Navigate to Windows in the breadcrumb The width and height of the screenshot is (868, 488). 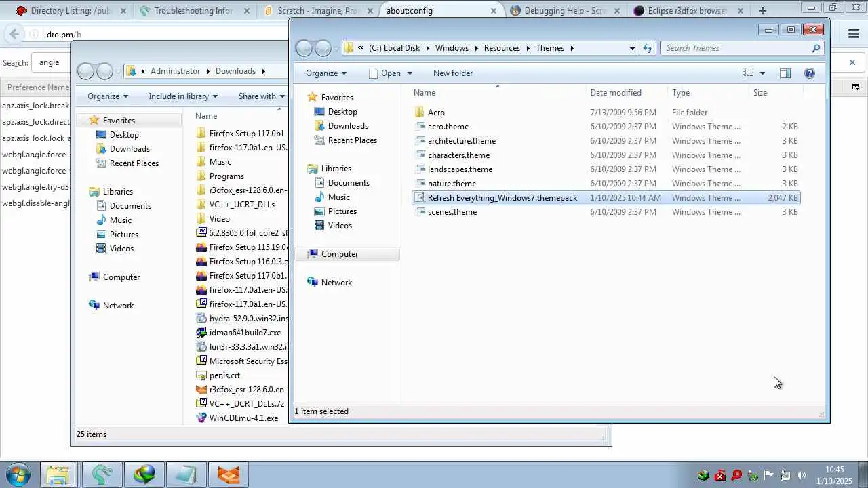point(452,48)
